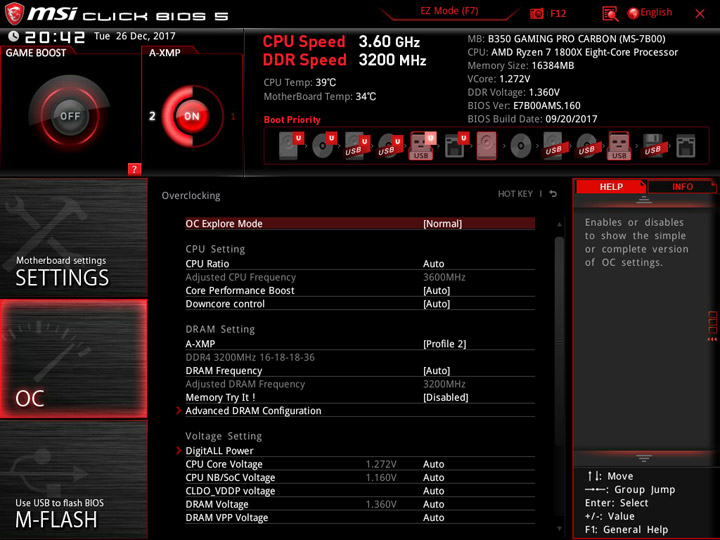Open DRAM Frequency [Auto] options
The height and width of the screenshot is (540, 720).
360,371
